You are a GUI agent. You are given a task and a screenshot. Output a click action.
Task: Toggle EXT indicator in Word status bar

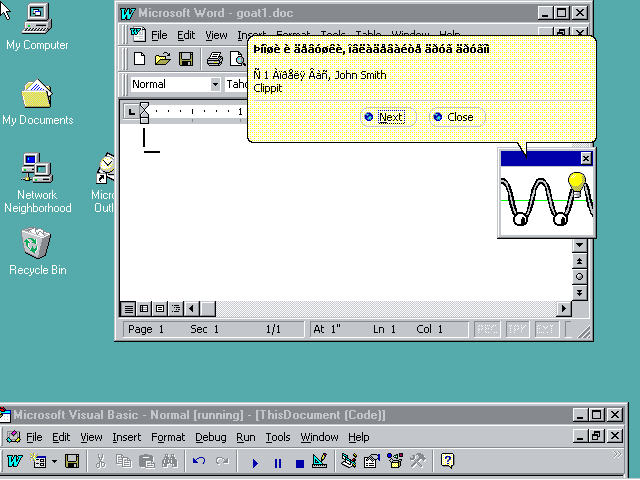(x=546, y=329)
